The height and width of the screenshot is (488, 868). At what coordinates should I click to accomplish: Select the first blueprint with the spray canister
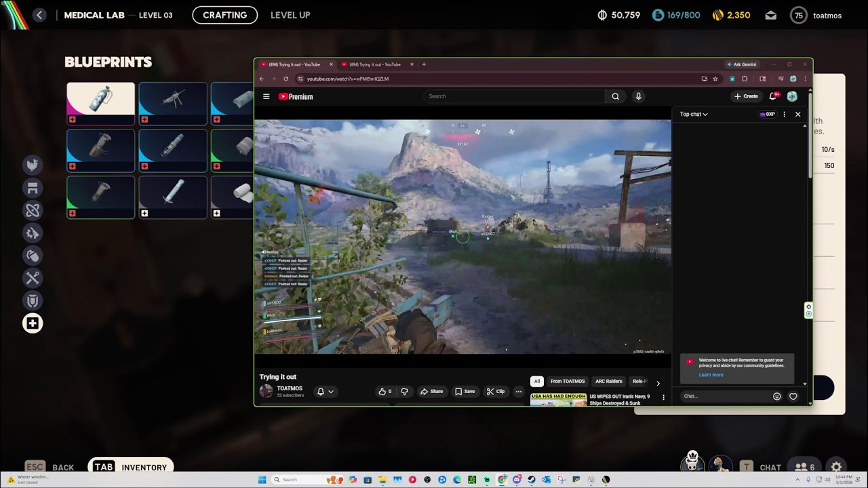click(x=101, y=104)
